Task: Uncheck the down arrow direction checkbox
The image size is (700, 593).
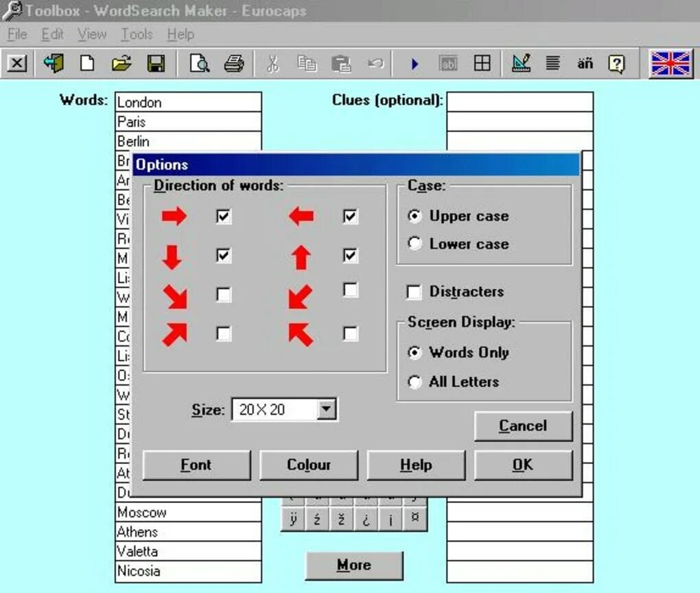Action: coord(223,255)
